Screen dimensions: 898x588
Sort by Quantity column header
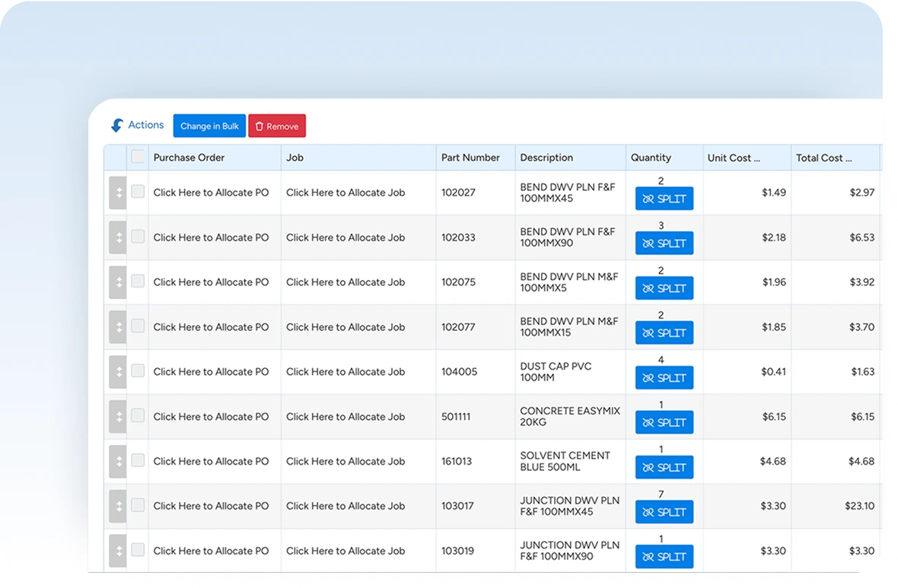coord(651,157)
